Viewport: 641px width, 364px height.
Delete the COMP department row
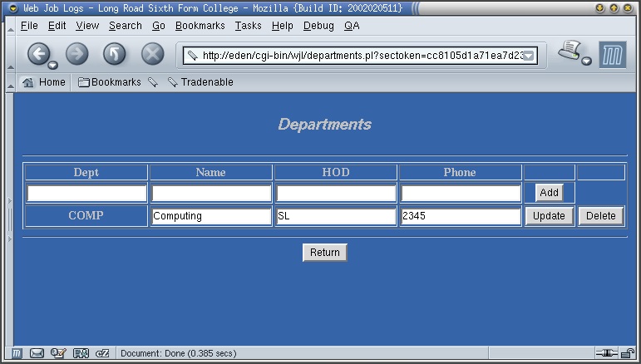600,216
